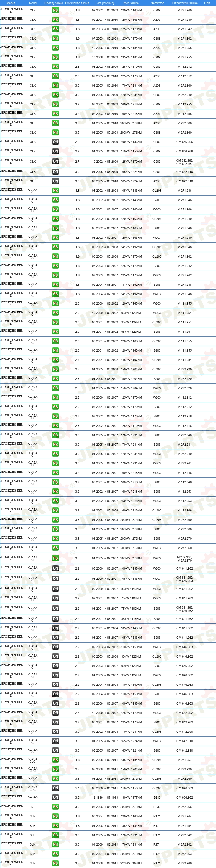Click petrol fuel icon in SL R230 row
216x868 pixels.
pyautogui.click(x=56, y=807)
